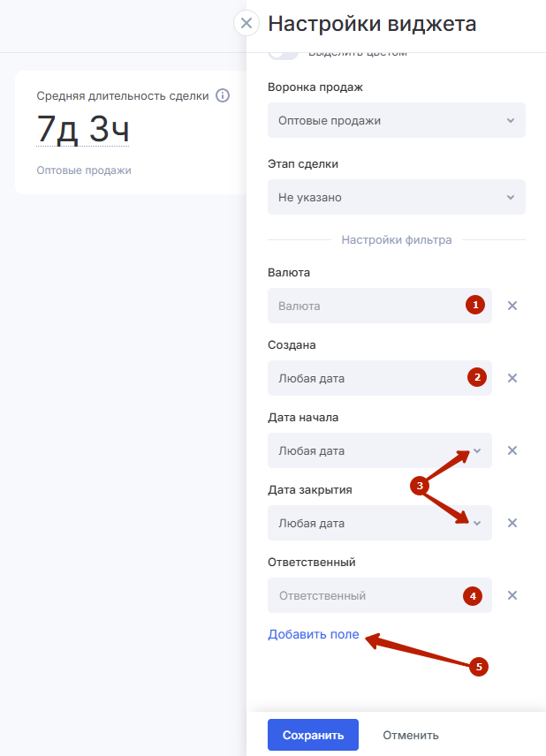Image resolution: width=546 pixels, height=756 pixels.
Task: Click the Добавить поле link
Action: [314, 634]
